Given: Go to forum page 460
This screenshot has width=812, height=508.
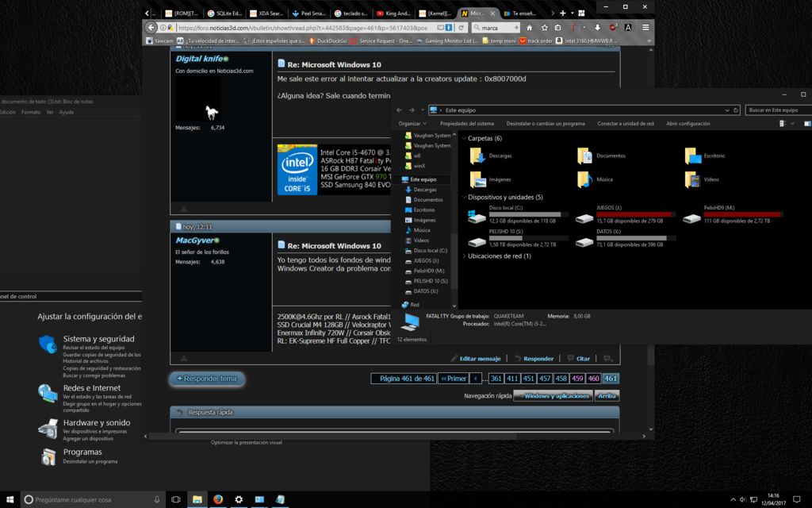Looking at the screenshot, I should pos(594,379).
